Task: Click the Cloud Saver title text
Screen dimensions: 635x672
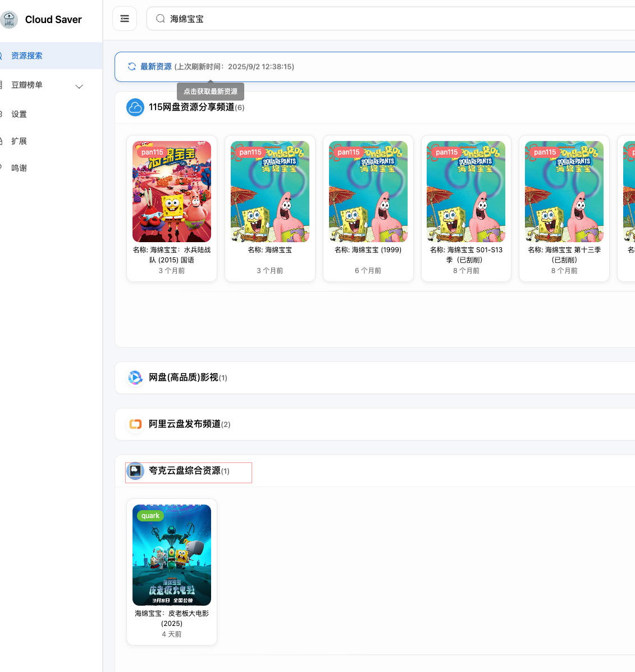Action: point(53,19)
